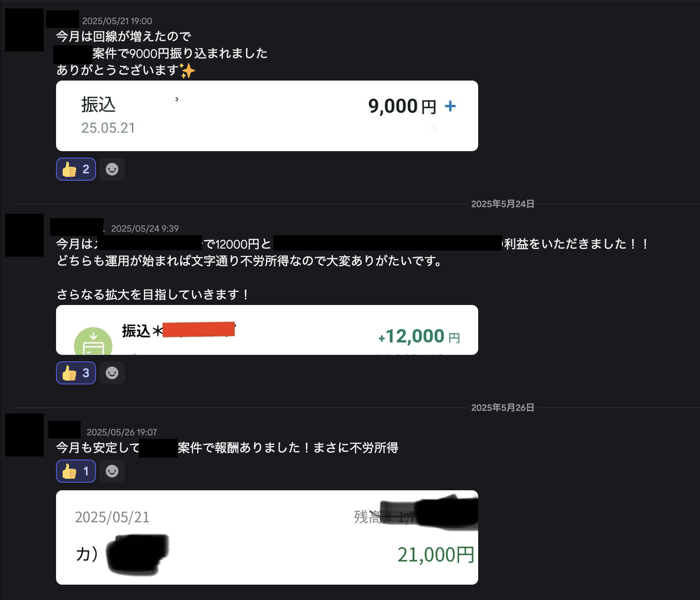Click the avatar of the 5/24 message

[24, 235]
